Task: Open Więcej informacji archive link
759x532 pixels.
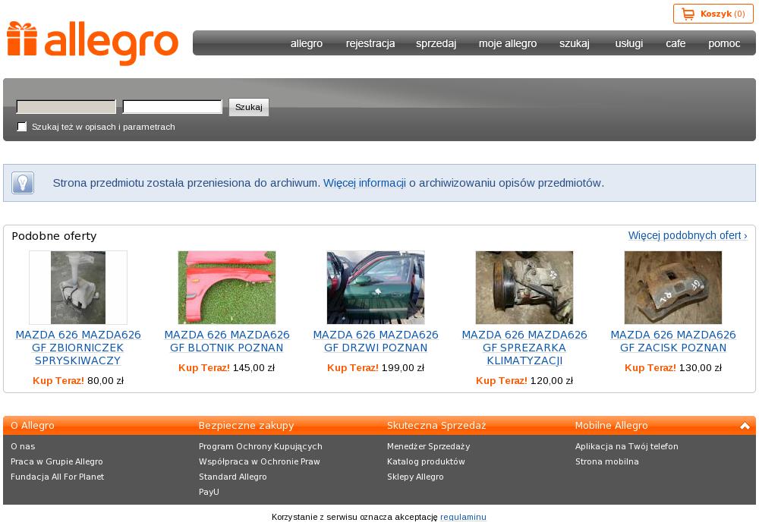Action: click(364, 183)
